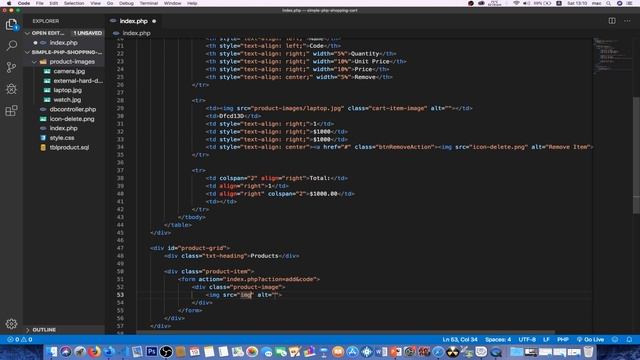Open Notification Center in menu bar
640x360 pixels.
click(629, 3)
